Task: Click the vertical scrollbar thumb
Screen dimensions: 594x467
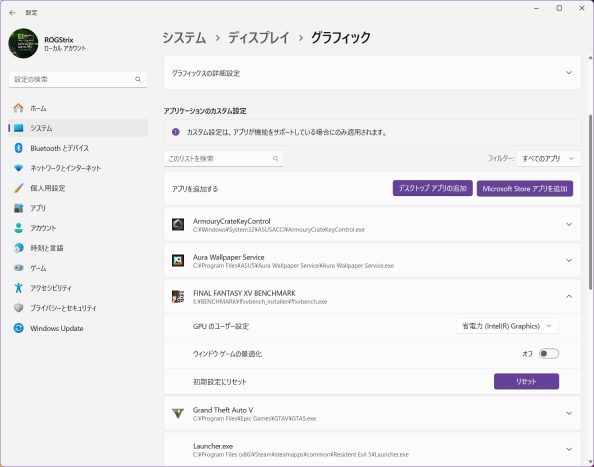Action: (590, 202)
